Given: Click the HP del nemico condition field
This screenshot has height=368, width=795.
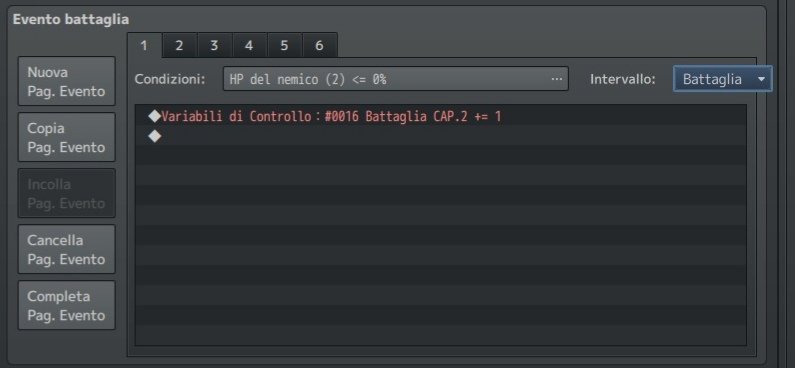Looking at the screenshot, I should click(x=395, y=79).
